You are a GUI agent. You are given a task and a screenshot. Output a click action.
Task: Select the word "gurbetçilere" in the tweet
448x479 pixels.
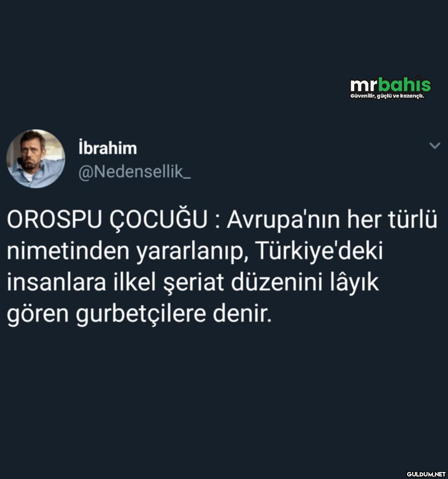(x=141, y=314)
